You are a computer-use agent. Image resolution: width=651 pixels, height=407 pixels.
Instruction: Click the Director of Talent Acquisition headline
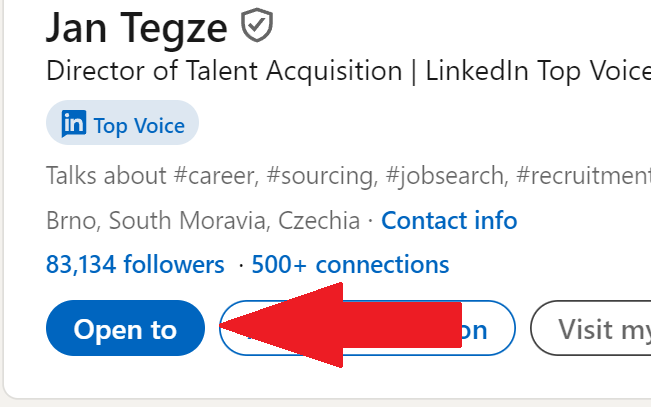(x=224, y=71)
